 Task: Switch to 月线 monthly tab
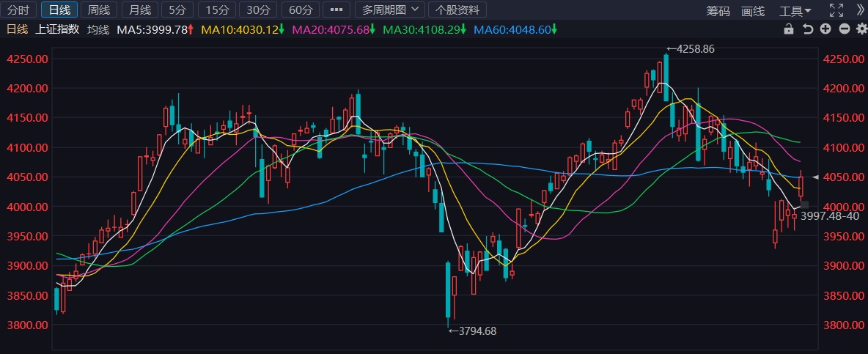(140, 10)
